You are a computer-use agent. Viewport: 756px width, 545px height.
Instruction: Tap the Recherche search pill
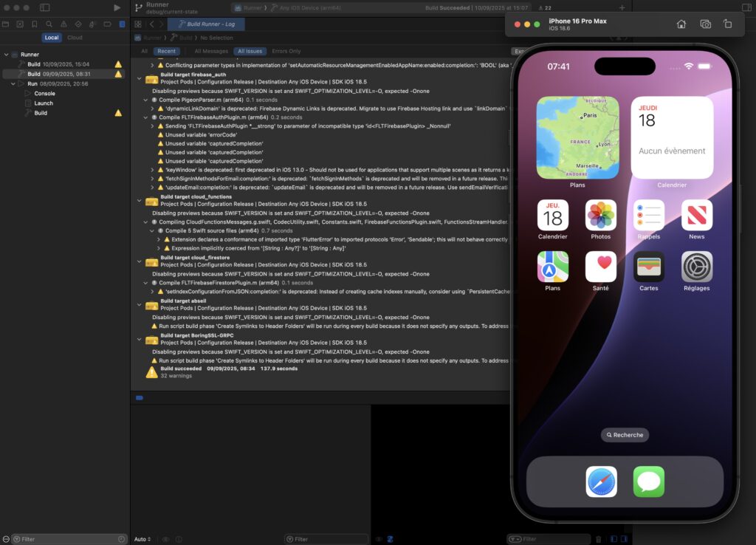625,435
